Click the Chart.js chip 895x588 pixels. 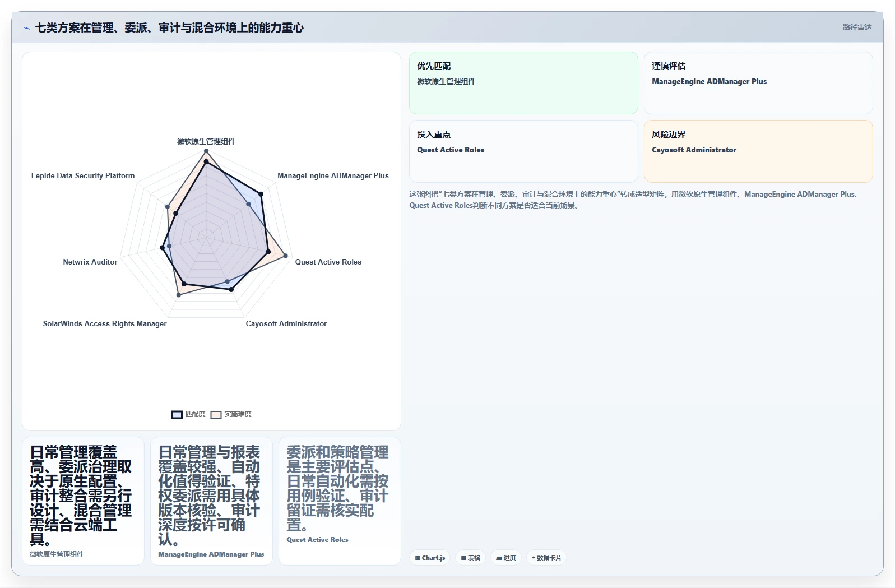click(430, 558)
